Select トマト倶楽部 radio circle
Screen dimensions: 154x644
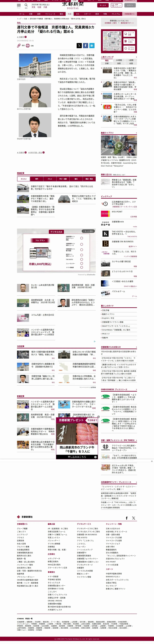82,267
